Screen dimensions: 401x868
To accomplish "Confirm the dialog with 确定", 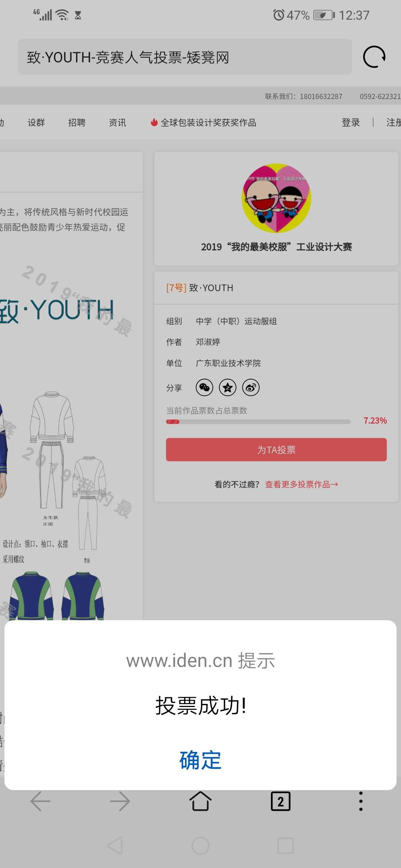I will pos(200,760).
